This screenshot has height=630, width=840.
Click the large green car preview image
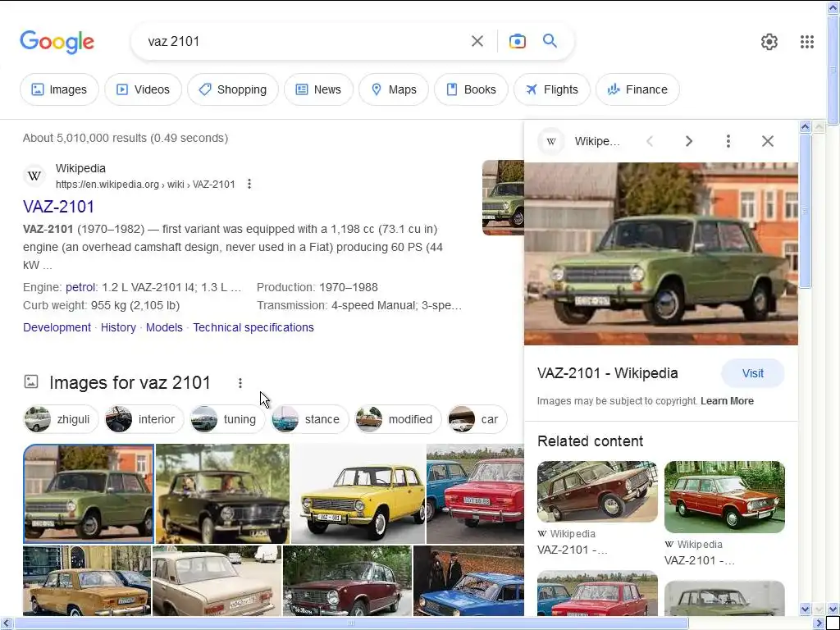[661, 254]
